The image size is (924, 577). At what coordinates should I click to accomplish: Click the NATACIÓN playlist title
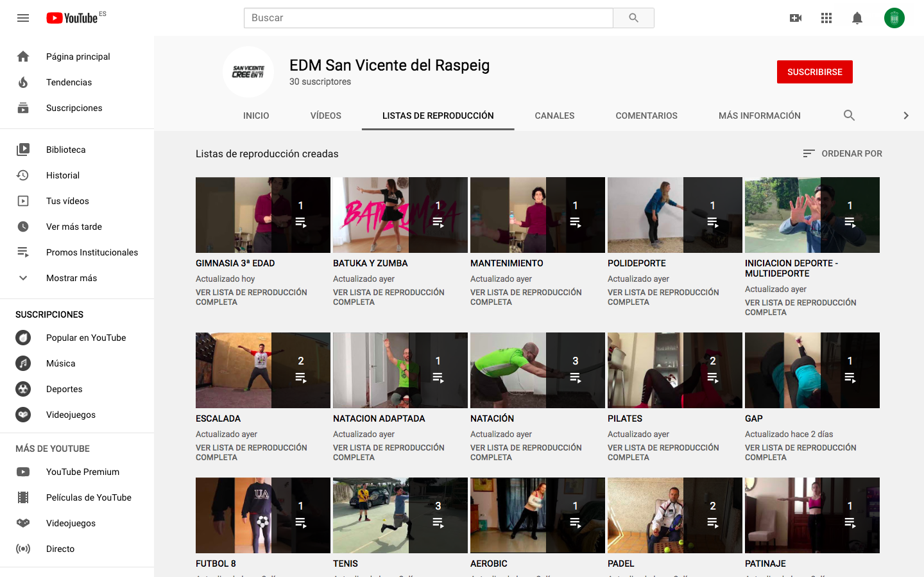pyautogui.click(x=492, y=418)
